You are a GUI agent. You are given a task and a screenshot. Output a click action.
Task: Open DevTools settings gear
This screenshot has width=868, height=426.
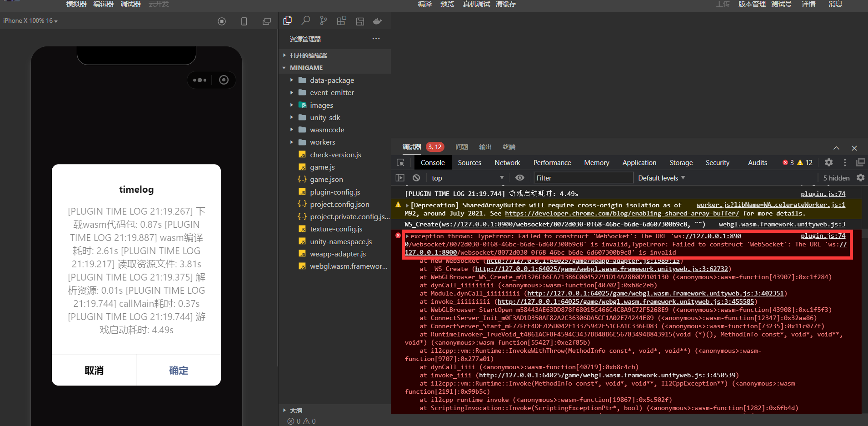(x=829, y=162)
